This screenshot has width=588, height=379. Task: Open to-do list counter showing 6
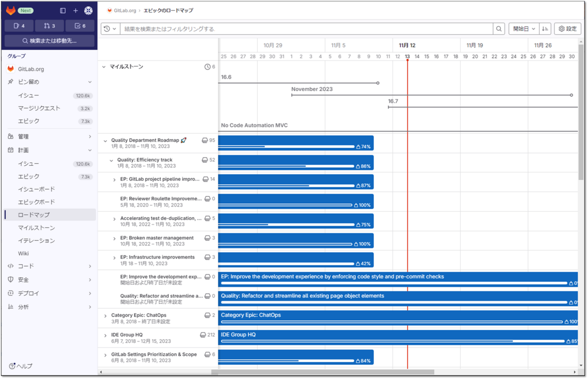pyautogui.click(x=80, y=26)
